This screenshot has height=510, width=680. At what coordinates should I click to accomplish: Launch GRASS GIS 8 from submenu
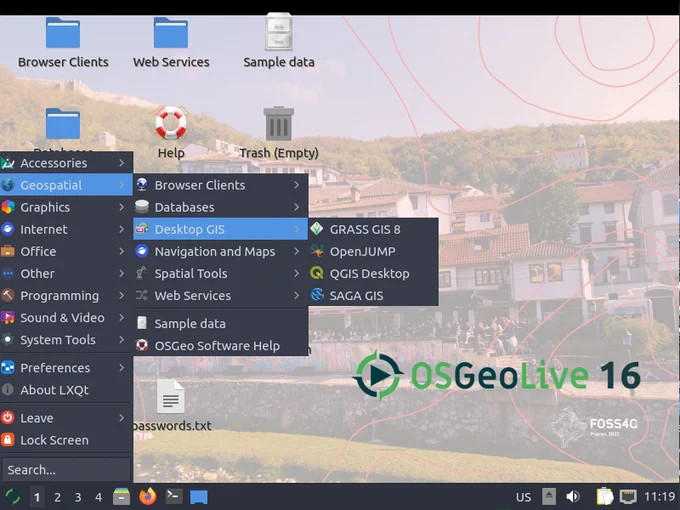(373, 229)
